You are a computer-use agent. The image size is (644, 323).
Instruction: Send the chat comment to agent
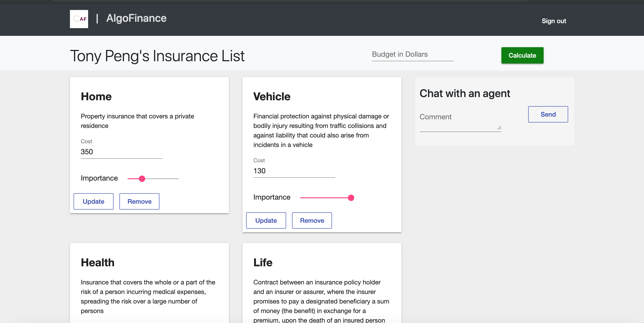(548, 114)
